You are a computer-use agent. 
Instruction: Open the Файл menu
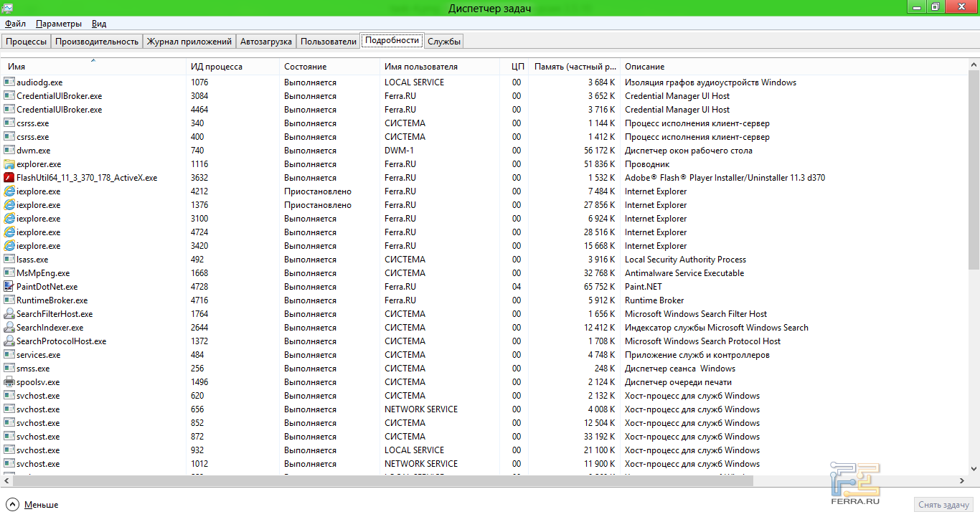pos(15,24)
